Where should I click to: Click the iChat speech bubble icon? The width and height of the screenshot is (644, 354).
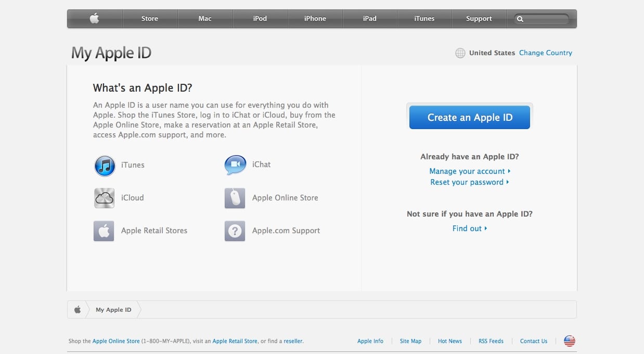pyautogui.click(x=235, y=165)
